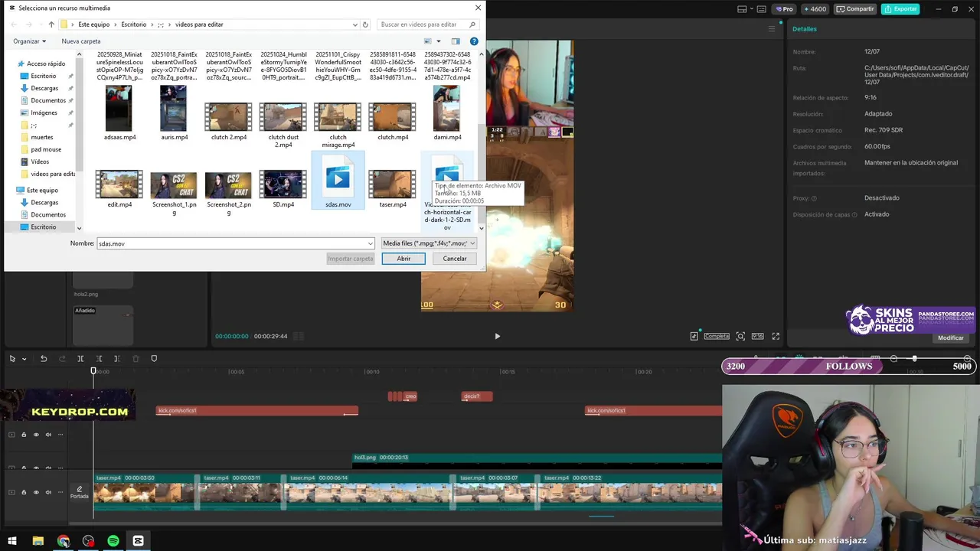Screen dimensions: 980x551
Task: Toggle the preview pane icon in dialog
Action: pyautogui.click(x=456, y=41)
